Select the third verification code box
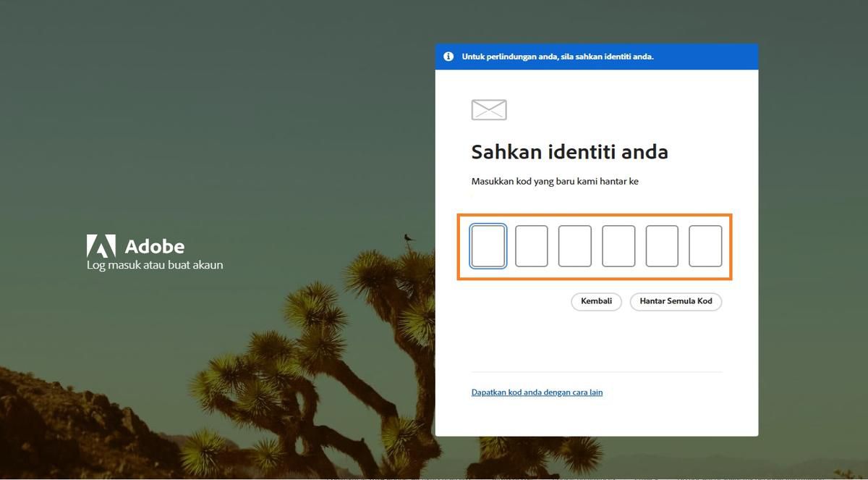868x480 pixels. click(575, 245)
